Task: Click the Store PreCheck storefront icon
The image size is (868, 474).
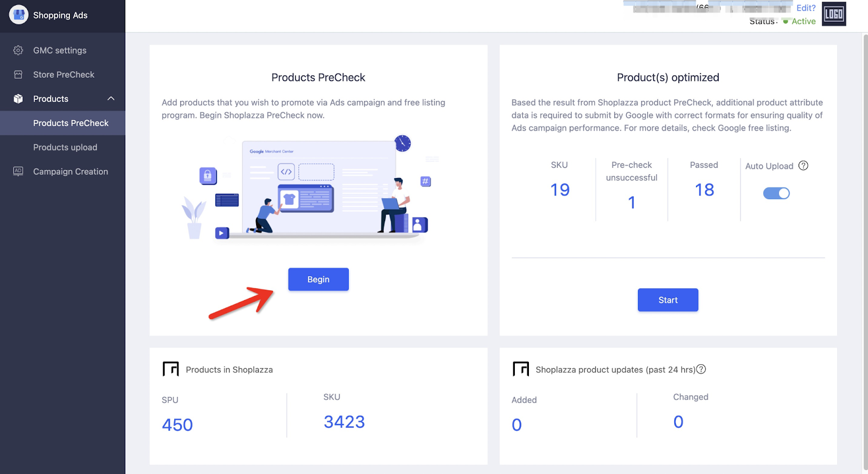Action: 18,74
